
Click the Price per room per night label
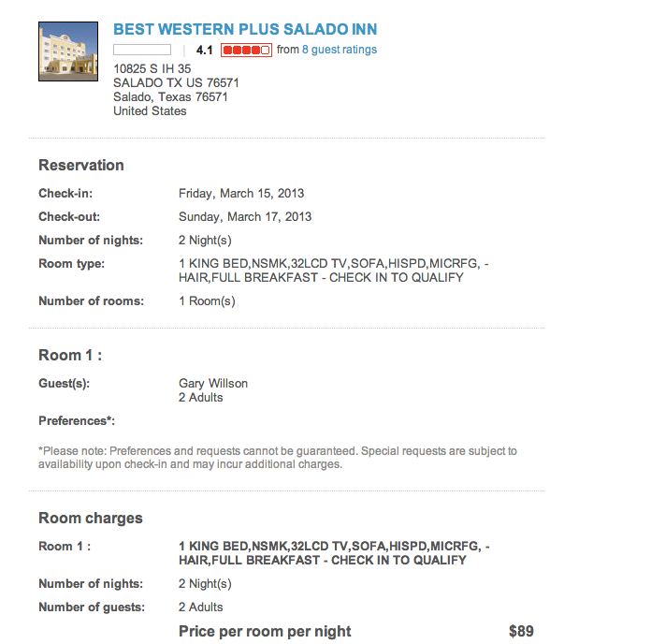click(x=265, y=631)
